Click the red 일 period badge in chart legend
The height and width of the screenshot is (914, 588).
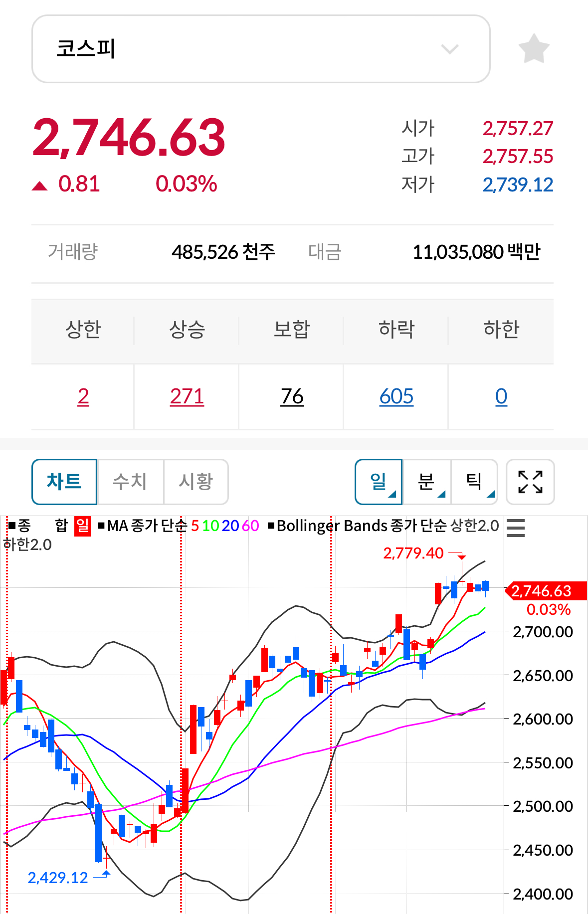coord(82,526)
